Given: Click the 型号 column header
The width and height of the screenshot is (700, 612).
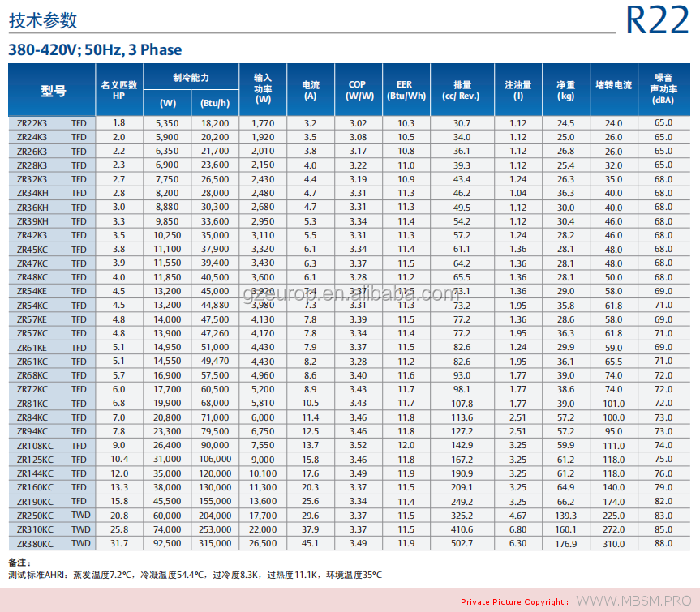Looking at the screenshot, I should 53,91.
